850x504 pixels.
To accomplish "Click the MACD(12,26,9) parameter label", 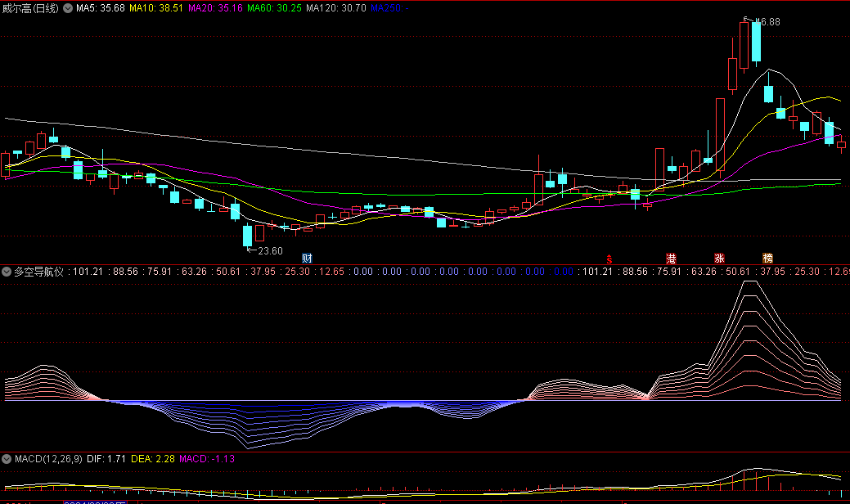I will (x=49, y=459).
